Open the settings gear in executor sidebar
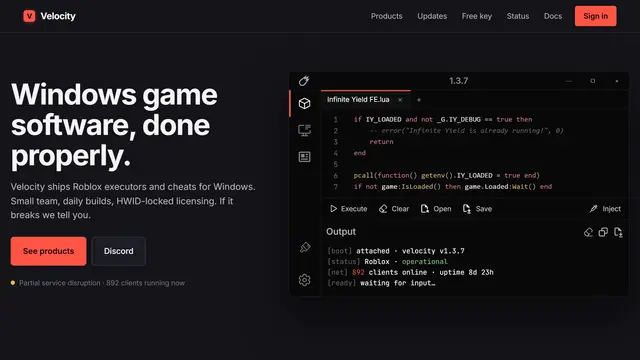640x360 pixels. tap(304, 280)
